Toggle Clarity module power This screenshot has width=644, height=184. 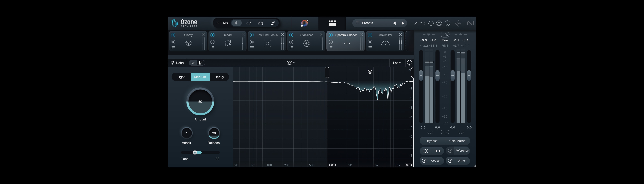[173, 35]
